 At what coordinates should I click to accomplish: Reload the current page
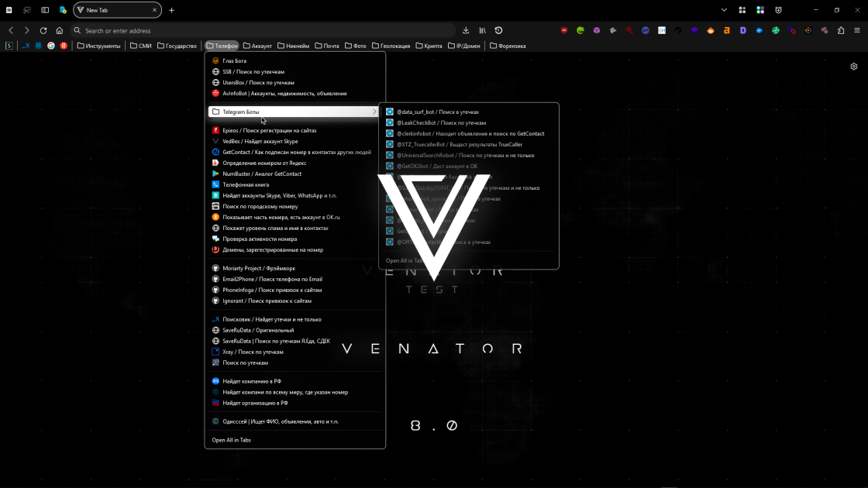point(43,30)
